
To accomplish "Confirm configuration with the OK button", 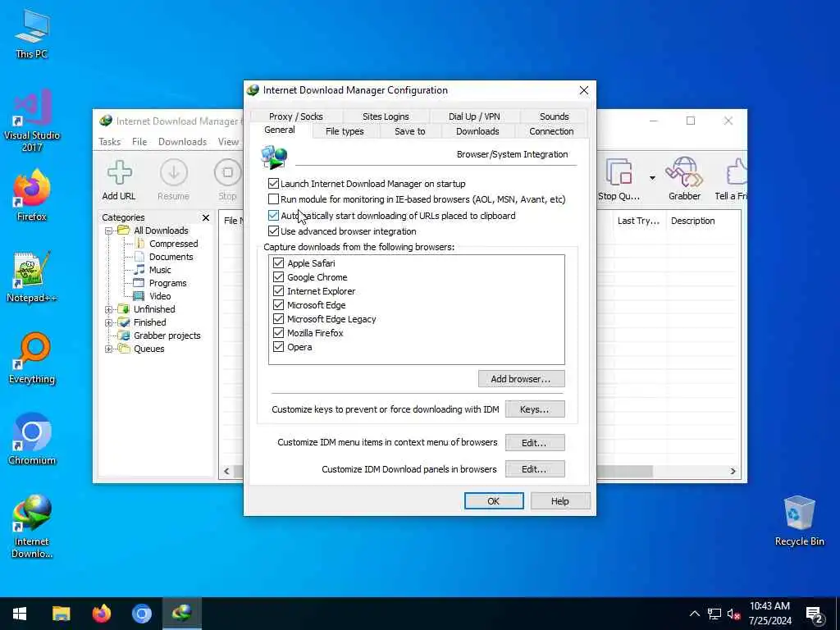I will click(493, 501).
